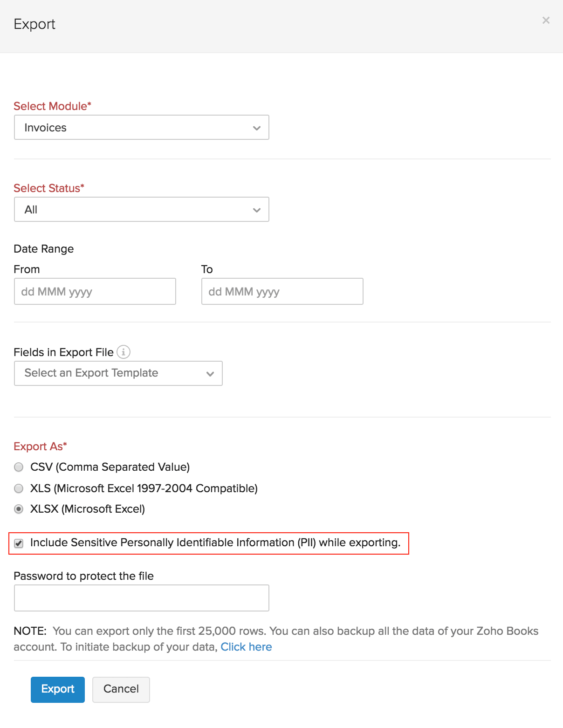This screenshot has height=728, width=563.
Task: Click the Export button
Action: [x=57, y=689]
